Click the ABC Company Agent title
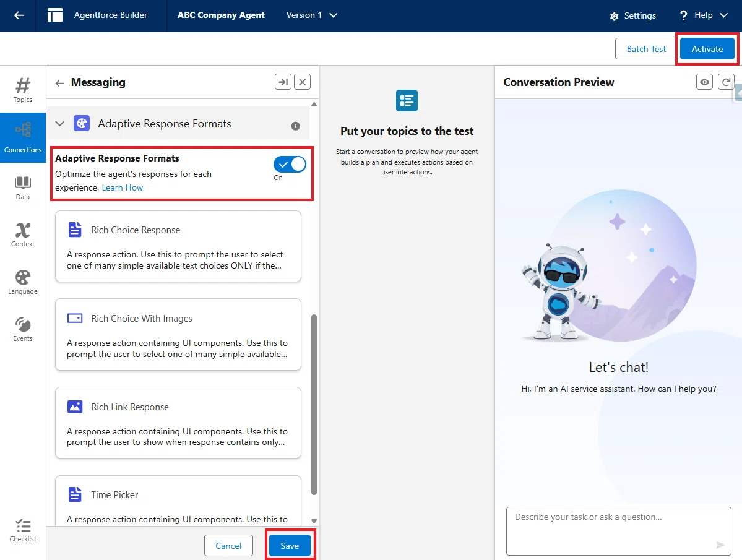742x560 pixels. pyautogui.click(x=221, y=15)
